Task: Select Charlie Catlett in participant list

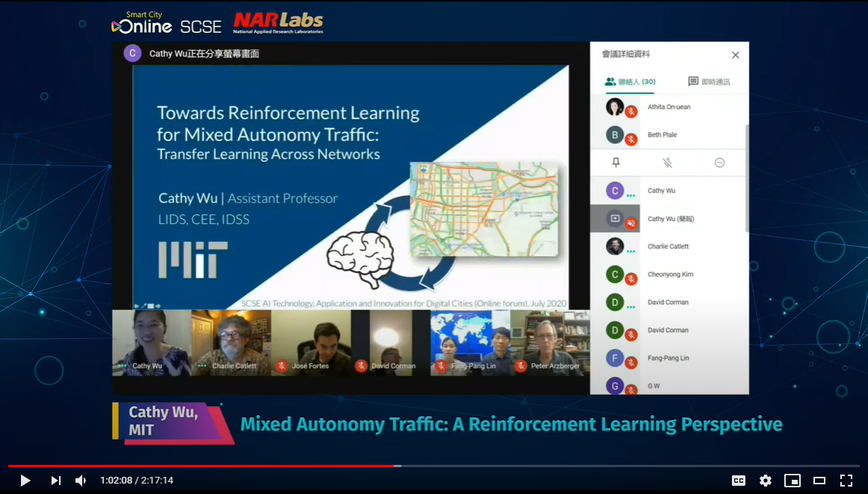Action: point(668,247)
